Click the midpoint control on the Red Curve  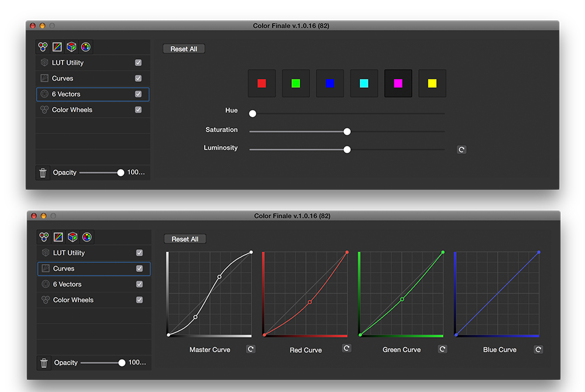pos(309,302)
